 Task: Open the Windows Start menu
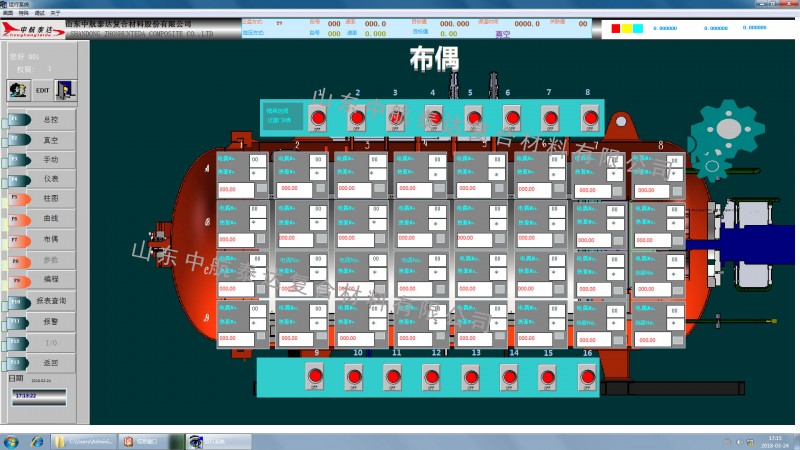11,441
